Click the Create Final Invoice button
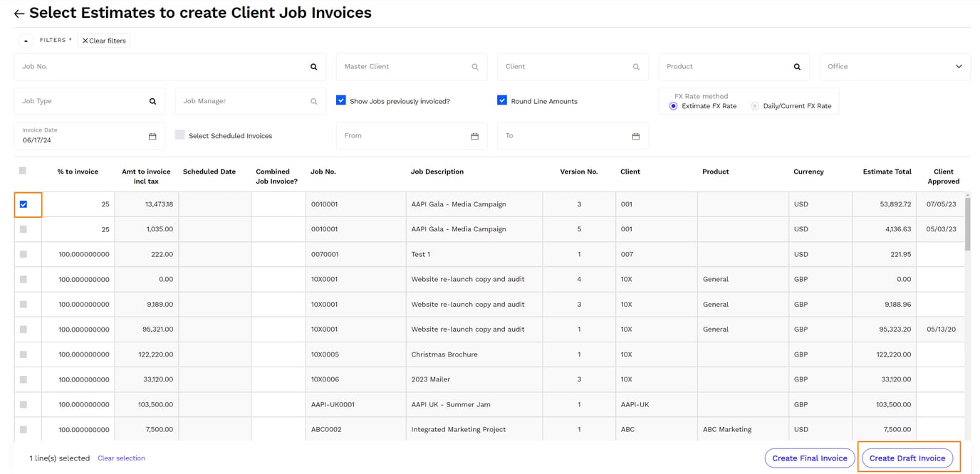Viewport: 980px width, 474px height. pos(810,458)
